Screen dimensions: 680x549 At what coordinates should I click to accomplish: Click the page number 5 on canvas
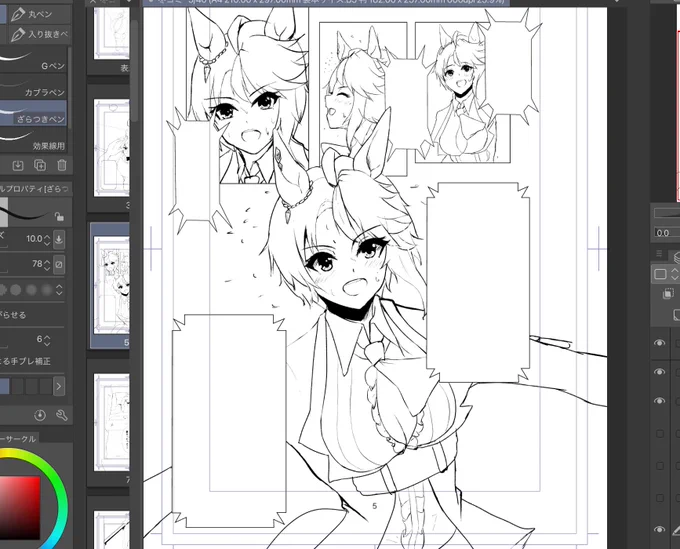pos(375,506)
